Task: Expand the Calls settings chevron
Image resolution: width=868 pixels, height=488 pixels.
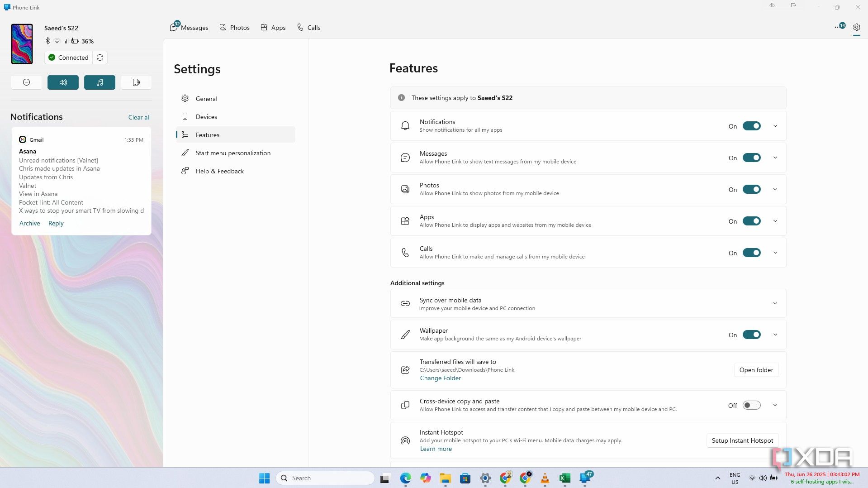Action: coord(775,253)
